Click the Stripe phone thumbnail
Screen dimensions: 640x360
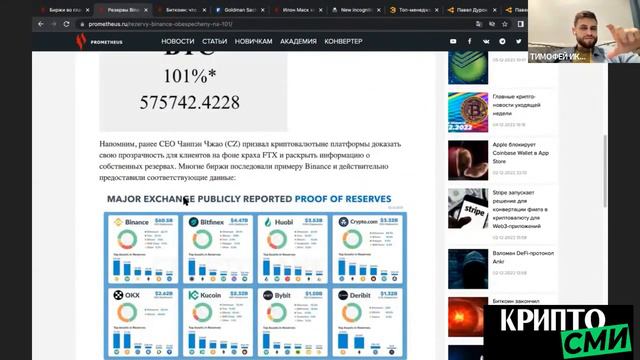pos(468,209)
